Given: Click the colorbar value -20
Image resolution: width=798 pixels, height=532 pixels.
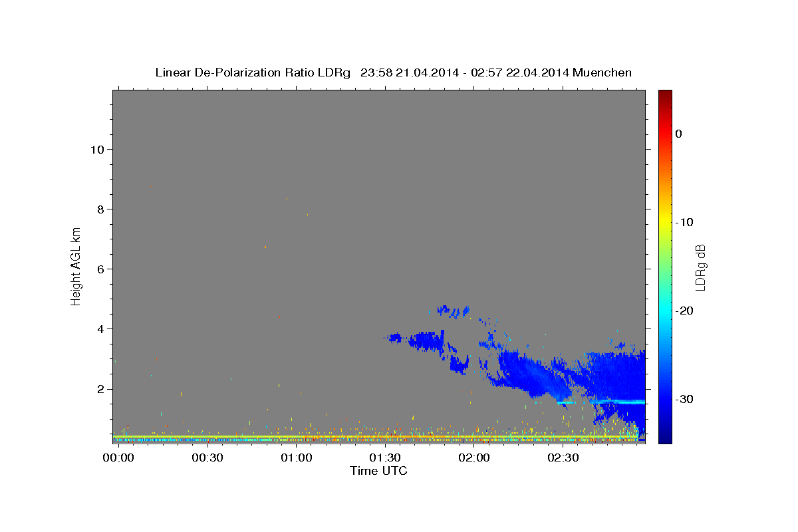Looking at the screenshot, I should 685,311.
